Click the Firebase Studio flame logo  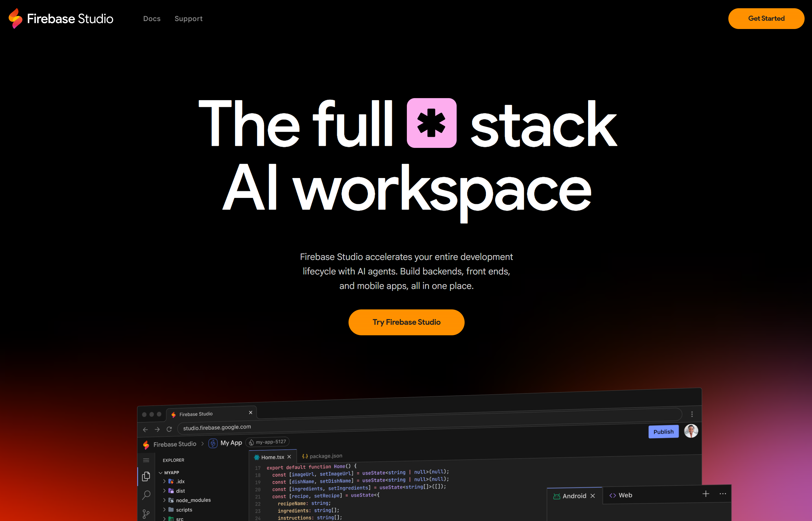click(15, 18)
